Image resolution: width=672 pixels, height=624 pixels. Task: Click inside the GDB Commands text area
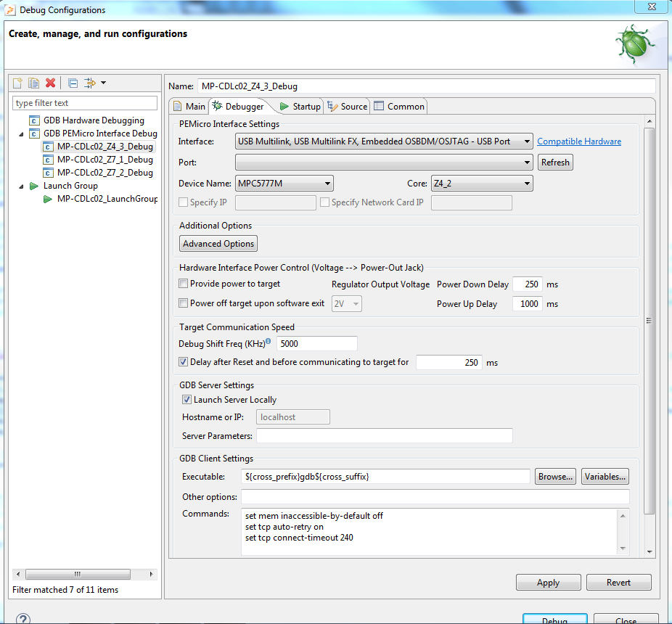[429, 532]
